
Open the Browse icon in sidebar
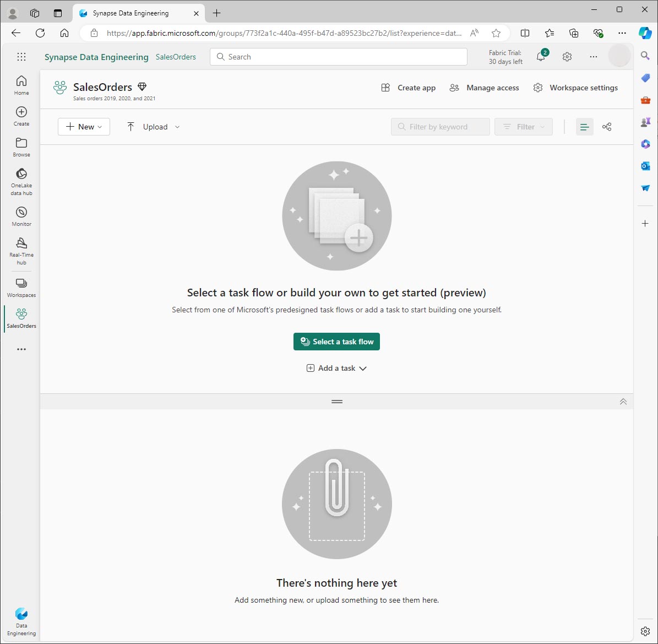click(21, 147)
